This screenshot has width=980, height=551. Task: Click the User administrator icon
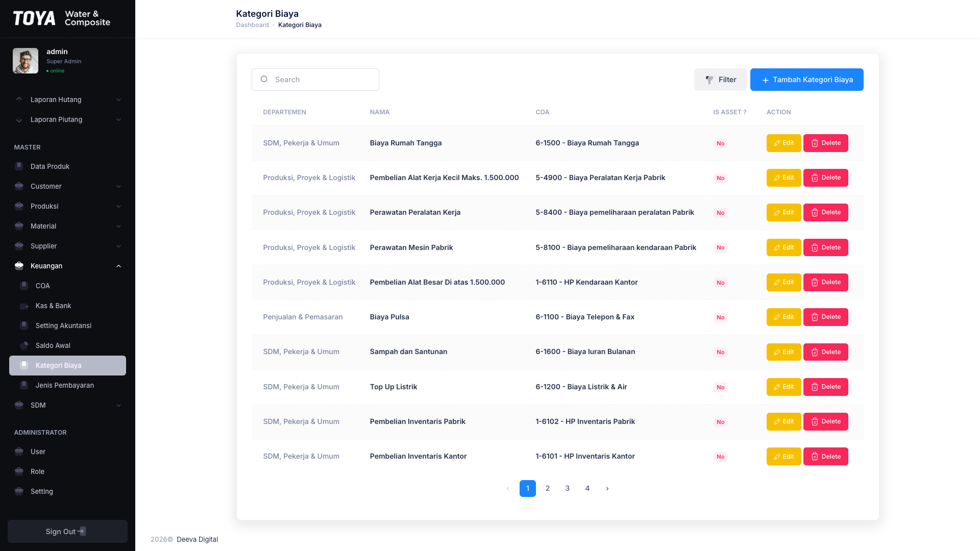[x=19, y=452]
